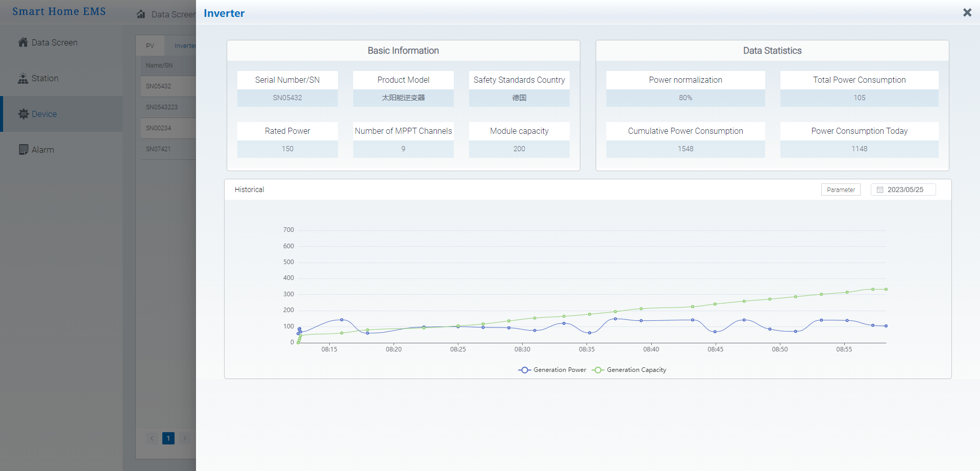
Task: Select the SN0543223 device row
Action: pyautogui.click(x=162, y=107)
